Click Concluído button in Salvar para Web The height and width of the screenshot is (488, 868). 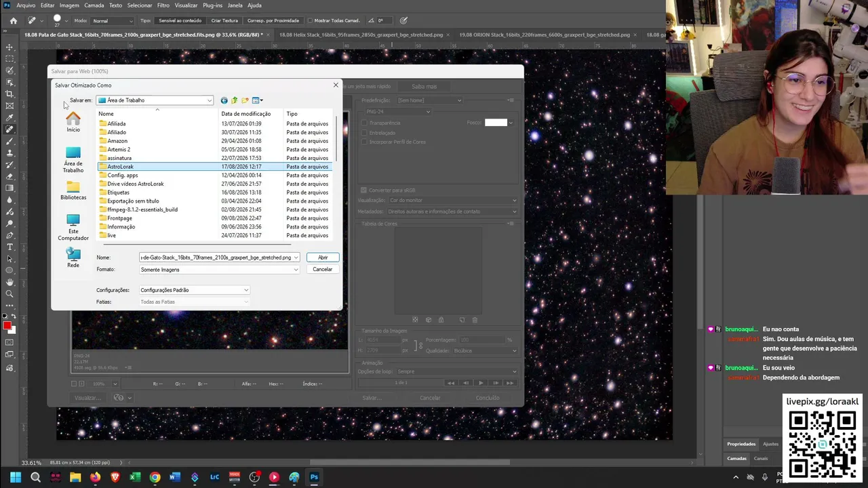[x=488, y=398]
